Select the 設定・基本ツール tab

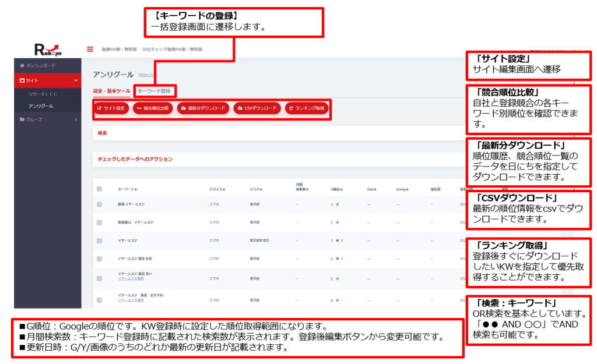click(112, 91)
